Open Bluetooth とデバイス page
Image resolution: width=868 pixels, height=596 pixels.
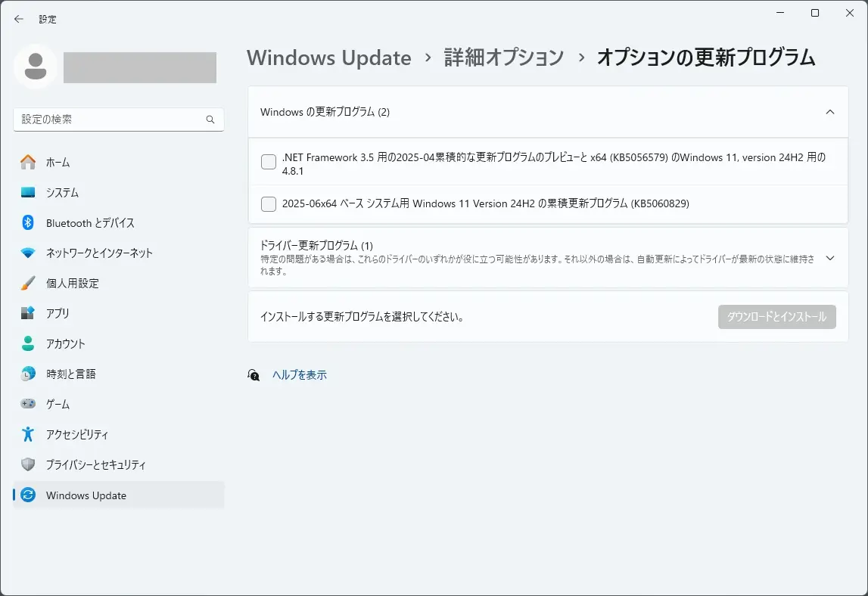coord(119,222)
